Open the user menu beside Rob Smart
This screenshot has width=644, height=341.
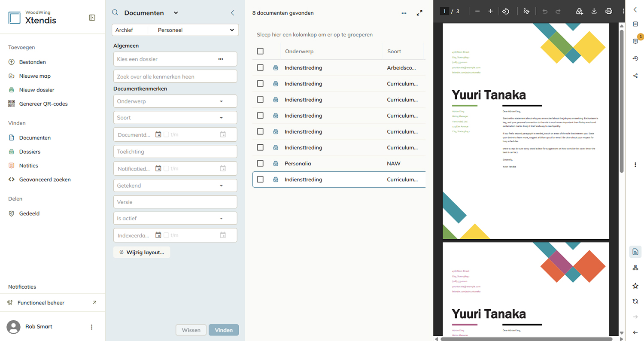(91, 327)
